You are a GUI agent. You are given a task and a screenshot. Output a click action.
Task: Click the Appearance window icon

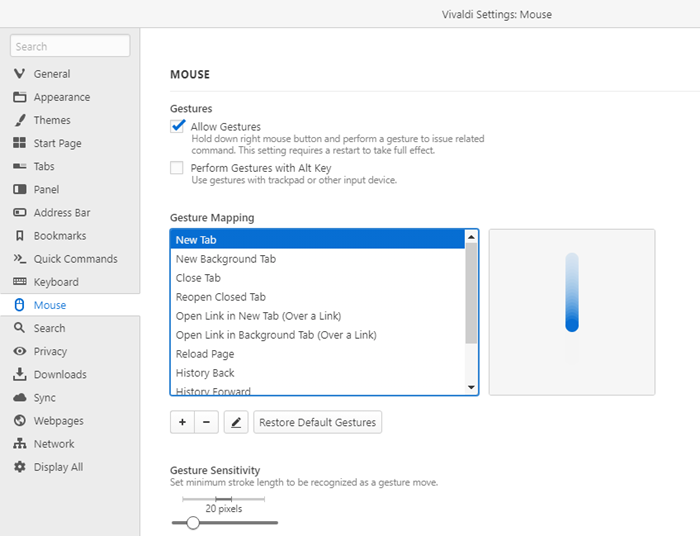(19, 97)
